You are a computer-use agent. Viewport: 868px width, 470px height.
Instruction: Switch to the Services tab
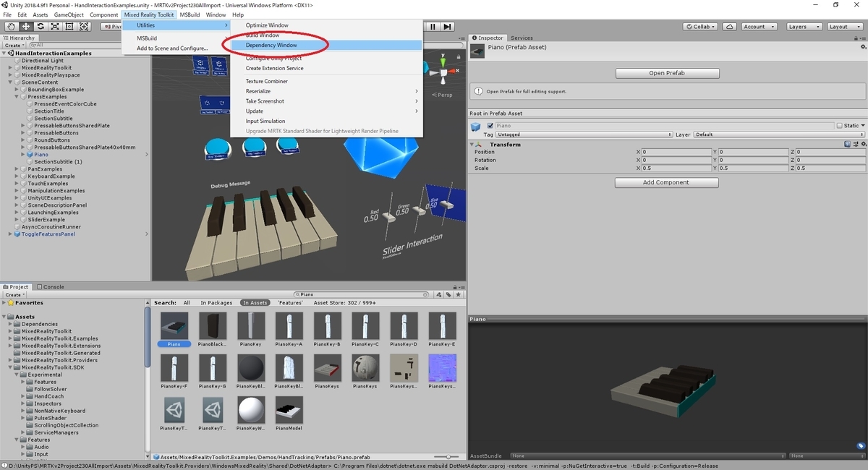[521, 38]
